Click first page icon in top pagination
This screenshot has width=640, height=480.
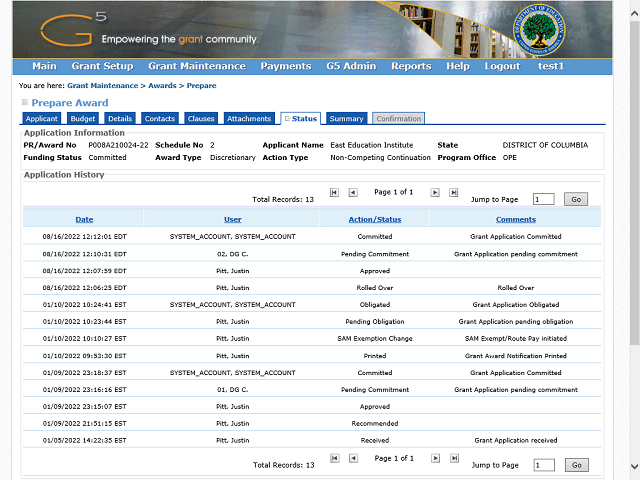pyautogui.click(x=334, y=192)
